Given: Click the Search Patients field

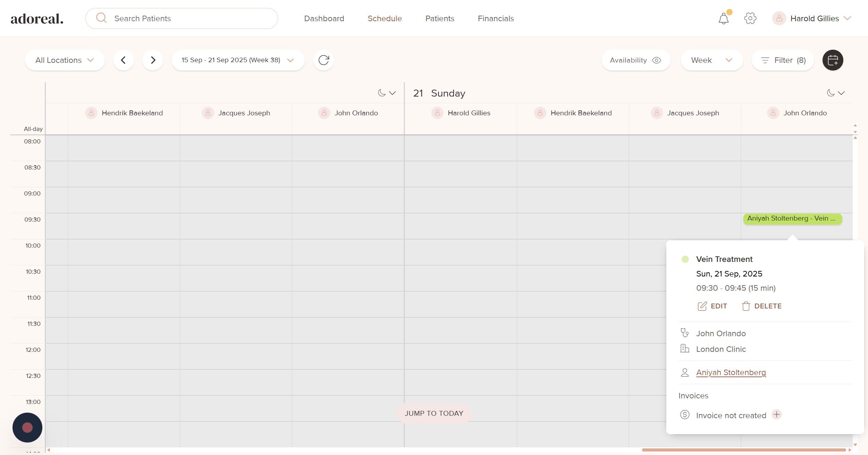Looking at the screenshot, I should [x=182, y=18].
